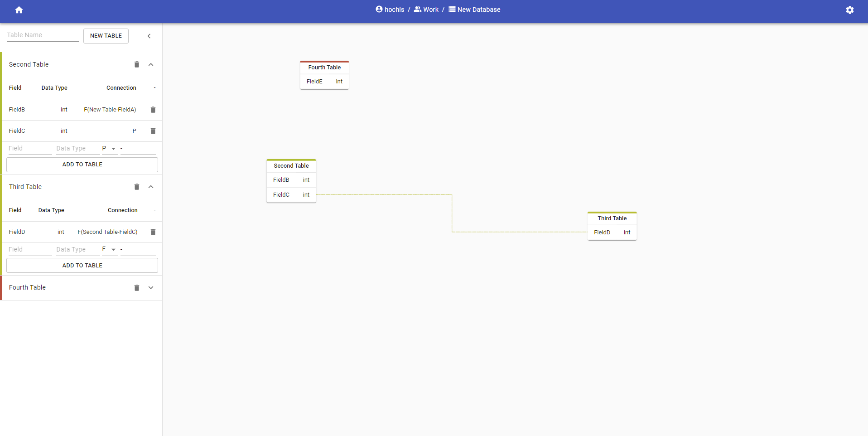The width and height of the screenshot is (868, 436).
Task: Open Work breadcrumb link
Action: pyautogui.click(x=426, y=10)
